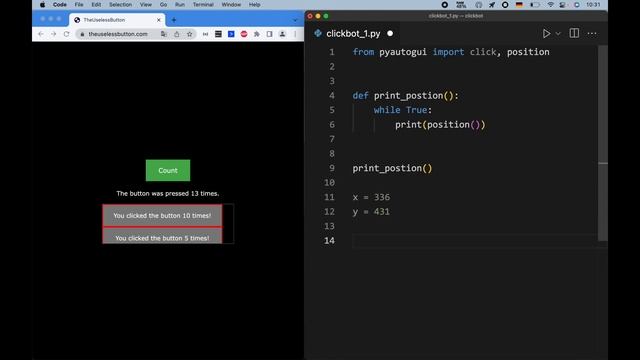Open the File menu
Image resolution: width=640 pixels, height=360 pixels.
point(79,4)
